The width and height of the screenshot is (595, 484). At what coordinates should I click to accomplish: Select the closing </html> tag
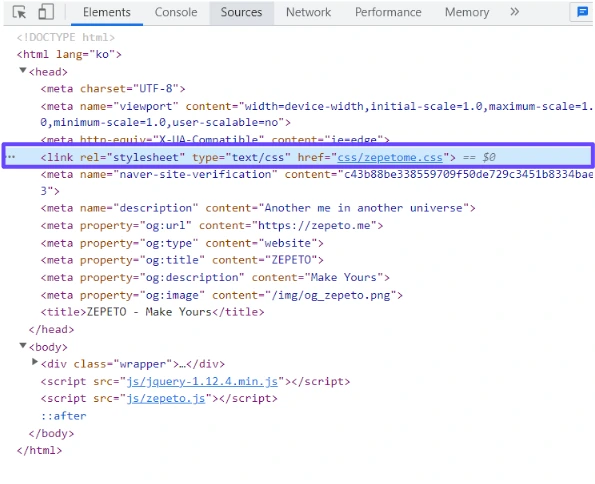pyautogui.click(x=39, y=450)
